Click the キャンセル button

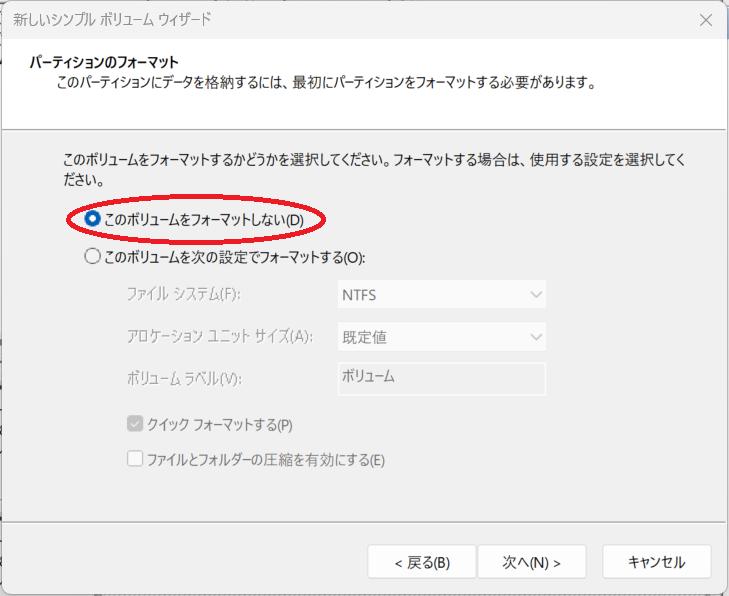pyautogui.click(x=656, y=562)
